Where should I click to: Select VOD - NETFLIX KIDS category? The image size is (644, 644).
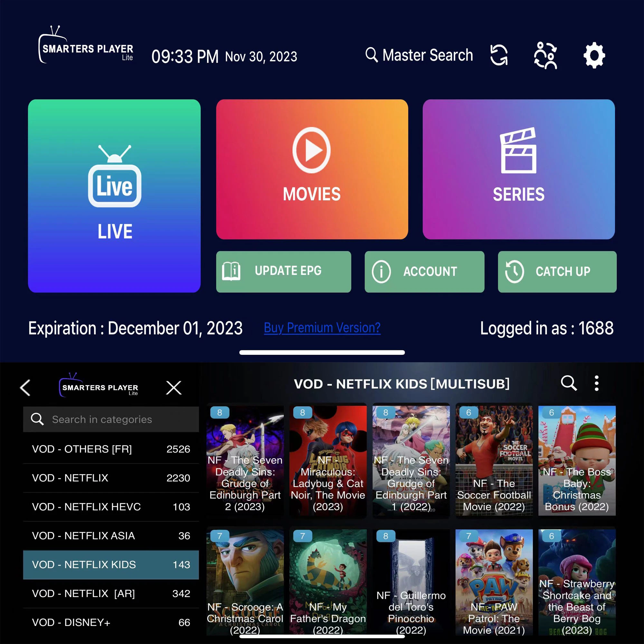[x=110, y=564]
